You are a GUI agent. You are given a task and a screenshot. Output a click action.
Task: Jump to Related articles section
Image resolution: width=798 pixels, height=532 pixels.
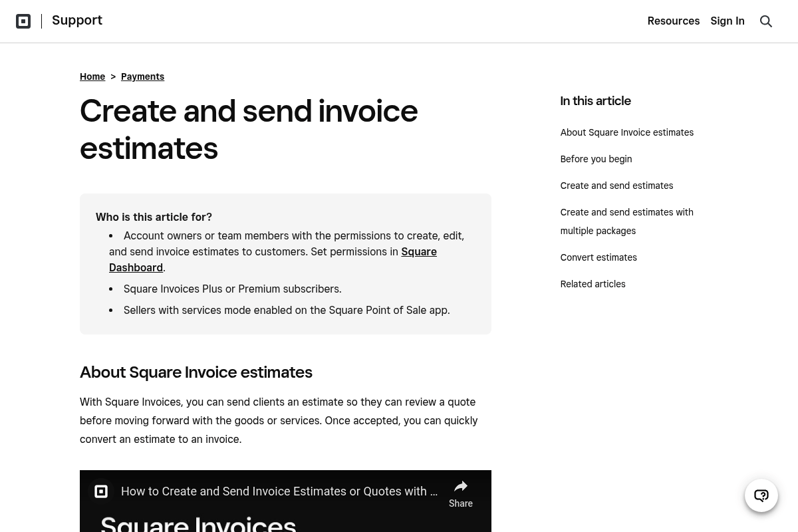point(593,284)
